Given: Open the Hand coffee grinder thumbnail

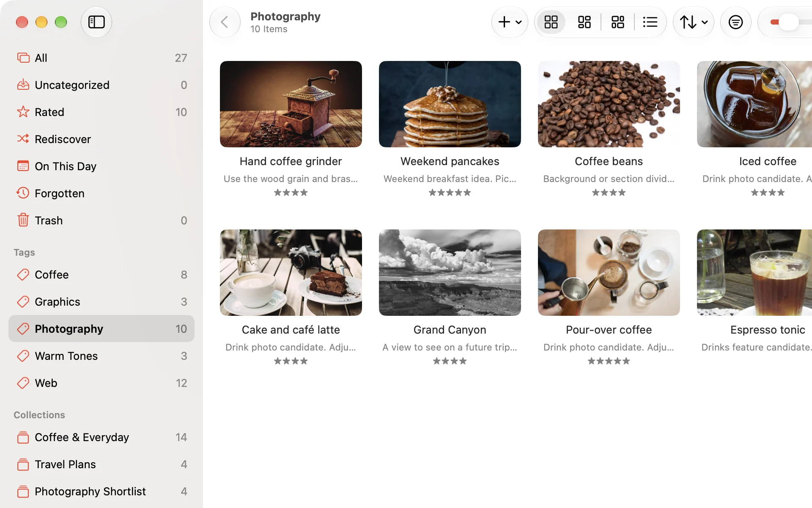Looking at the screenshot, I should tap(291, 104).
